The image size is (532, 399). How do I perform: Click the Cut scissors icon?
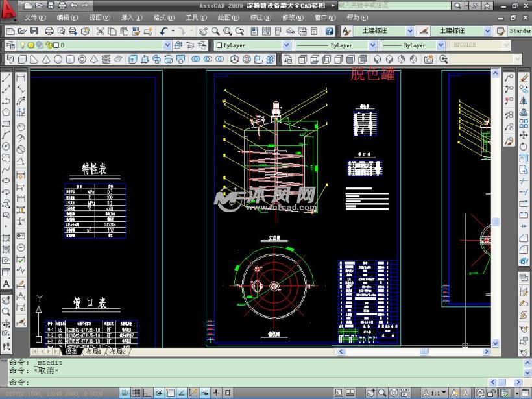click(x=101, y=31)
